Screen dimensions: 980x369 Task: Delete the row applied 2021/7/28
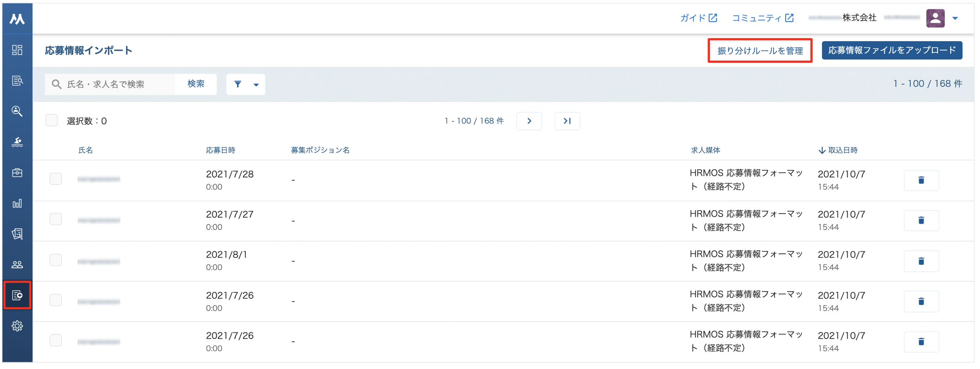[921, 180]
